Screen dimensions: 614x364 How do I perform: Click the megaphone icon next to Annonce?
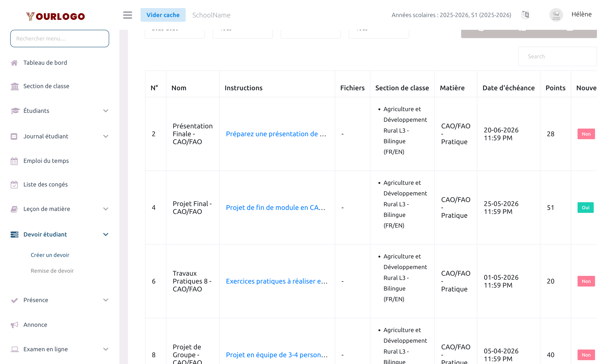(14, 324)
